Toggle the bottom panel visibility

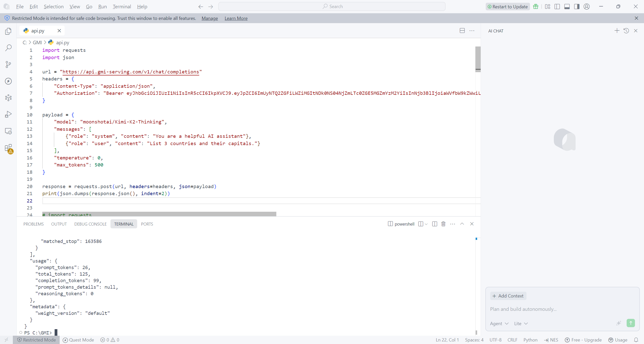[567, 7]
